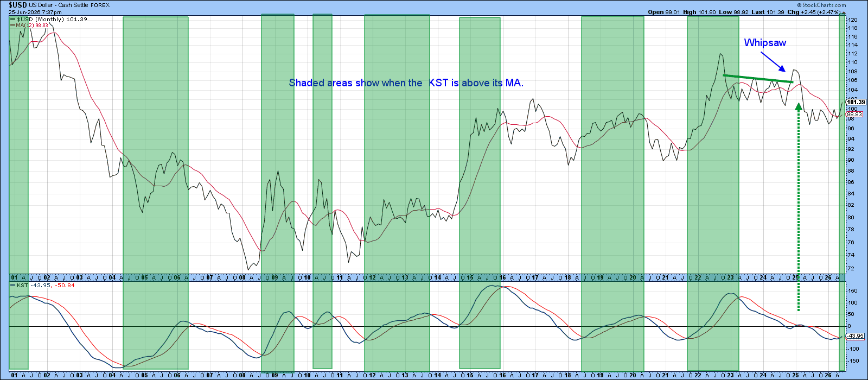Click year 26 on the date axis beneath the KST panel
Viewport: 868px width, 380px height.
pyautogui.click(x=828, y=375)
